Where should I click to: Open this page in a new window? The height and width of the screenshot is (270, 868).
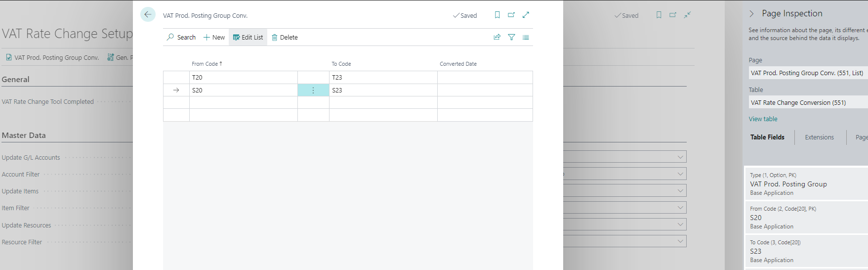[x=511, y=15]
